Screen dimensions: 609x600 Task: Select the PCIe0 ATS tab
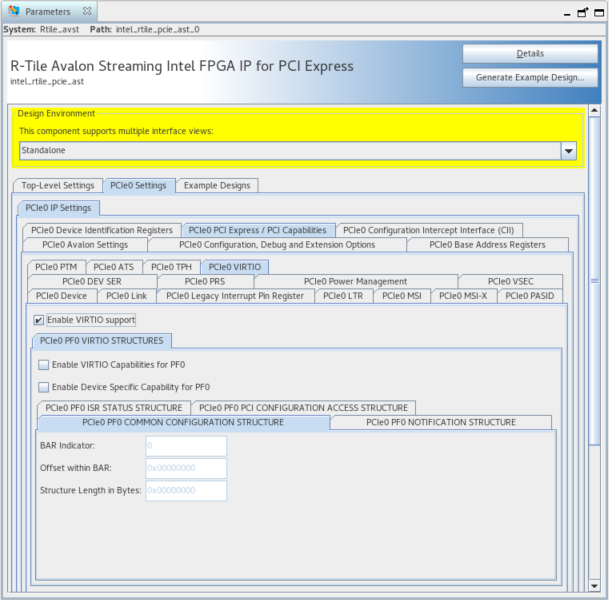click(113, 267)
